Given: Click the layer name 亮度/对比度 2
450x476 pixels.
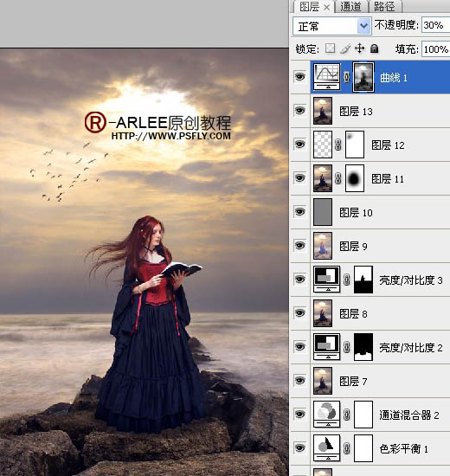Looking at the screenshot, I should point(411,347).
